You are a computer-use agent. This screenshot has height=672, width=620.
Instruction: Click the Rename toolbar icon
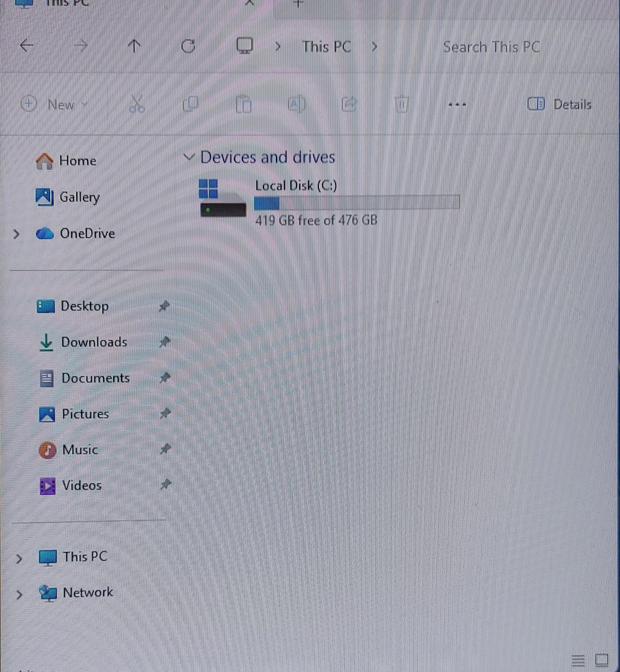[297, 104]
